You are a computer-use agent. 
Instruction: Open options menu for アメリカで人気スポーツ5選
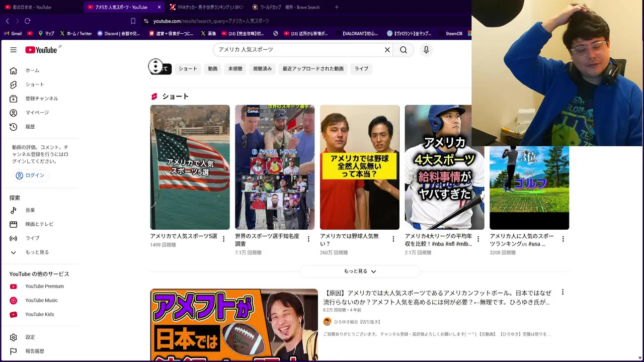(x=224, y=239)
